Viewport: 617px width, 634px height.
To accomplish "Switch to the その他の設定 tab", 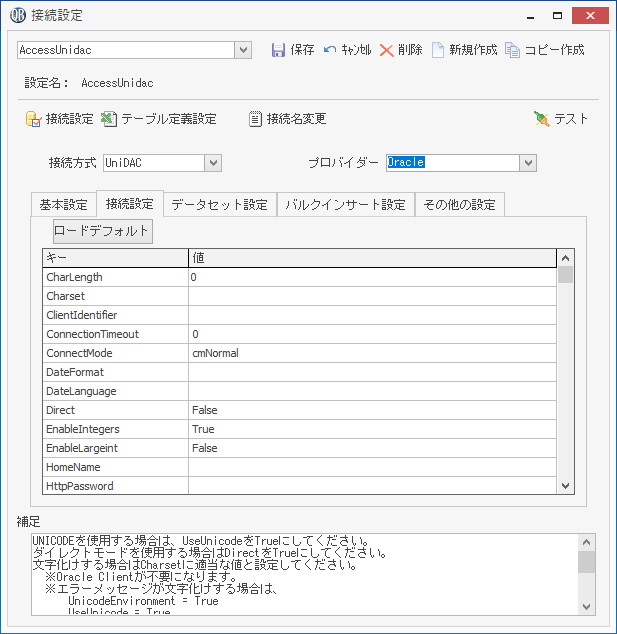I will click(x=460, y=205).
